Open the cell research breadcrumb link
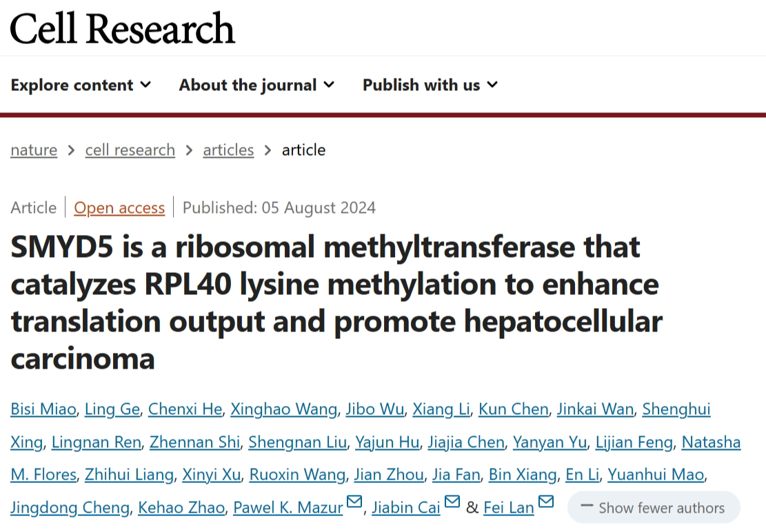The width and height of the screenshot is (766, 532). [x=130, y=150]
